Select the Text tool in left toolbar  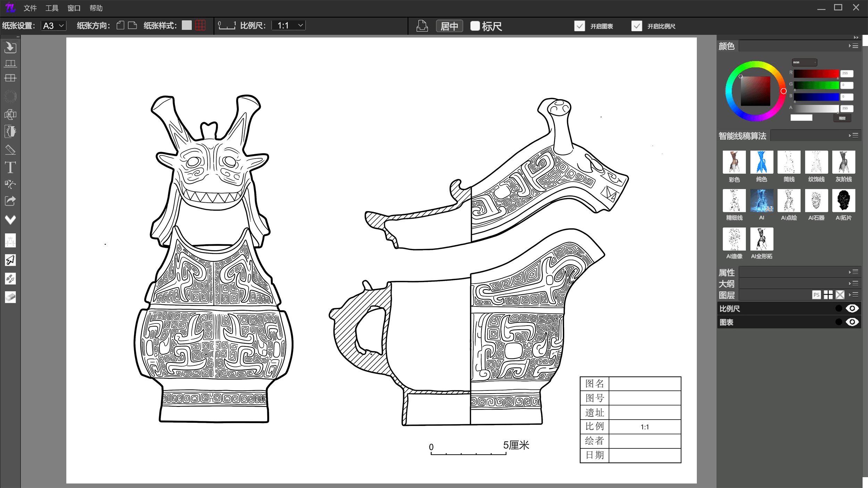click(10, 167)
